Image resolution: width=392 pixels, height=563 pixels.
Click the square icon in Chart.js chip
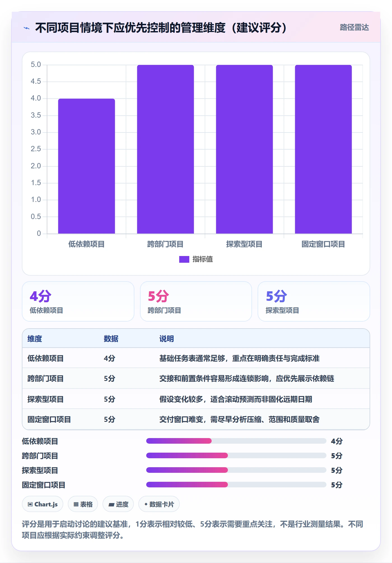(30, 504)
